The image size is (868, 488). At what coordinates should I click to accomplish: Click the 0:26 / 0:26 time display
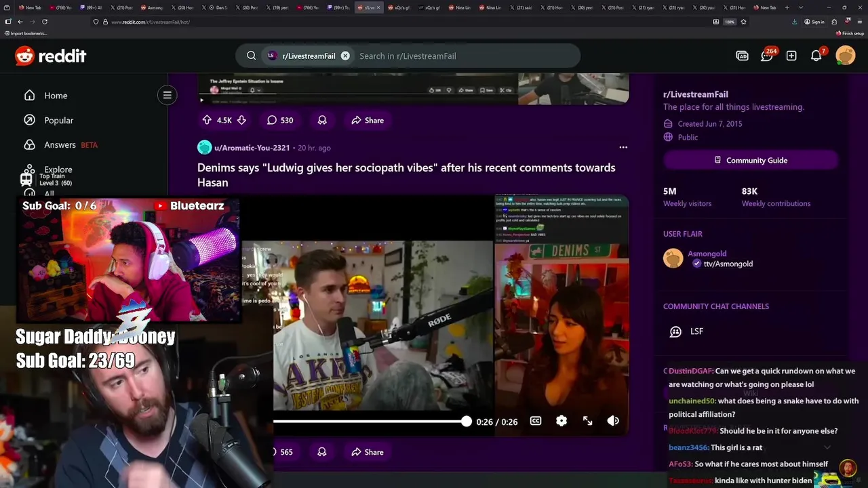point(497,422)
